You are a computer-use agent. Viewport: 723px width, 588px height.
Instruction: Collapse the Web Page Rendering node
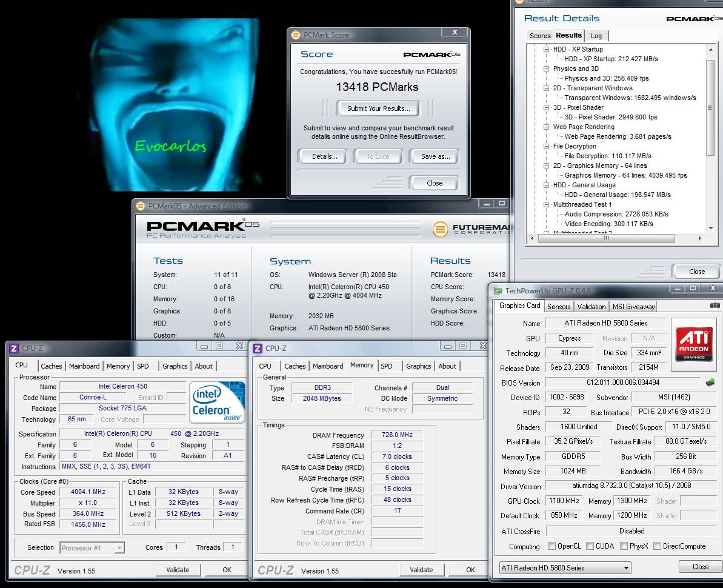[x=547, y=126]
